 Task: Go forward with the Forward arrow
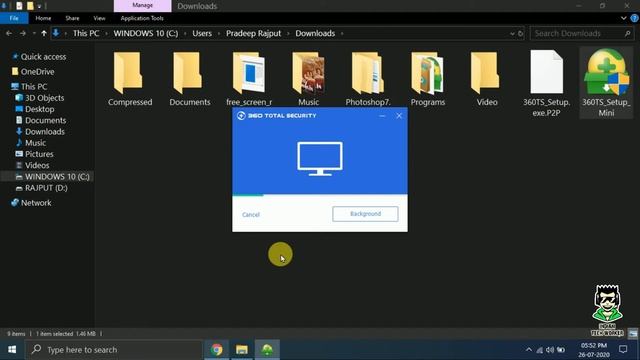tap(23, 33)
